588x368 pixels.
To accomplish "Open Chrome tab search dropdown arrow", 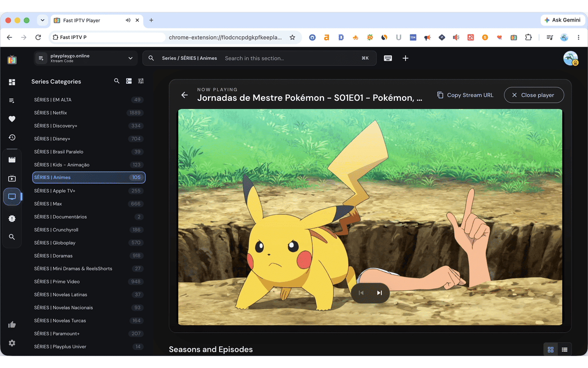I will [42, 20].
